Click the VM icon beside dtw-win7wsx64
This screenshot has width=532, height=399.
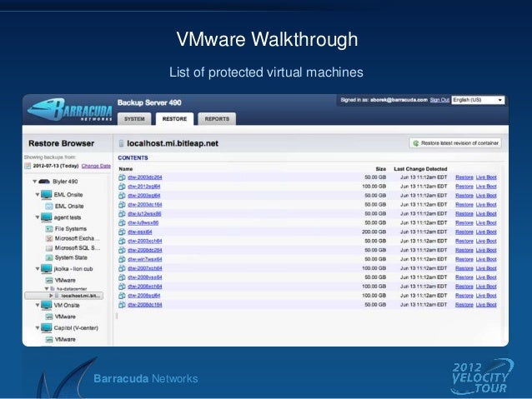pos(122,259)
